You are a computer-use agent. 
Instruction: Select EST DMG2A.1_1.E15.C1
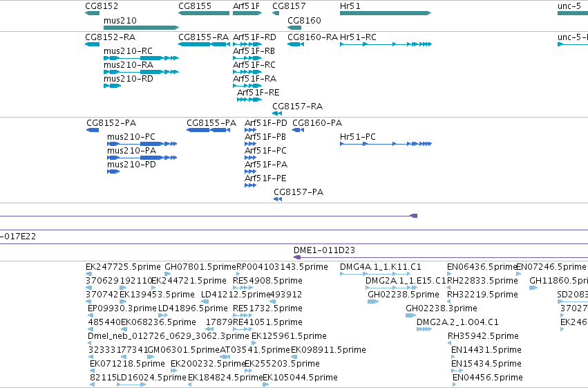406,281
